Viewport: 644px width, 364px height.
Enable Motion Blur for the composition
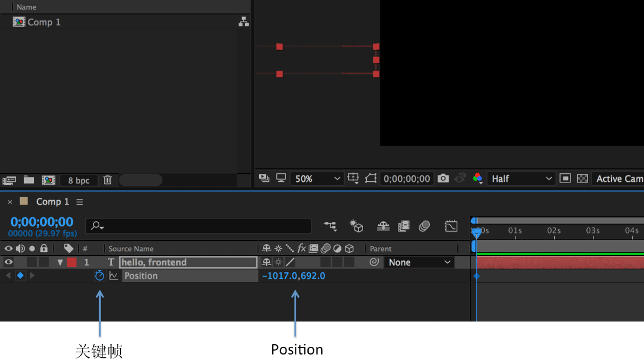click(x=424, y=226)
